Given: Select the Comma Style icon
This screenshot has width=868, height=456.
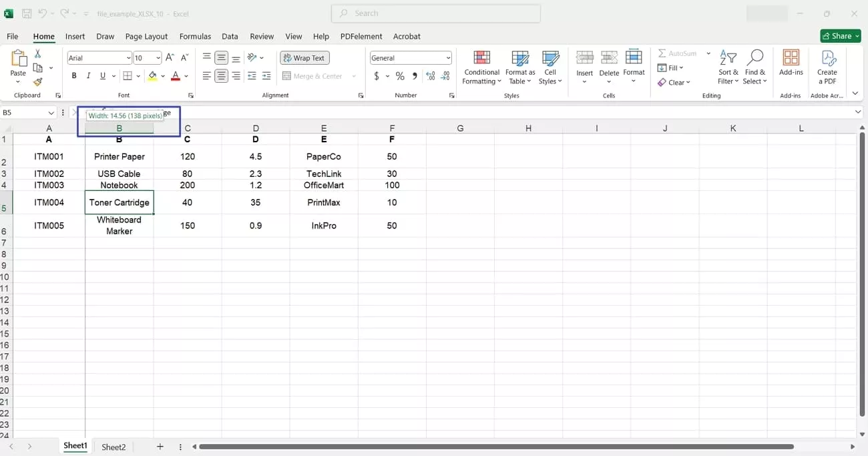Looking at the screenshot, I should click(414, 75).
